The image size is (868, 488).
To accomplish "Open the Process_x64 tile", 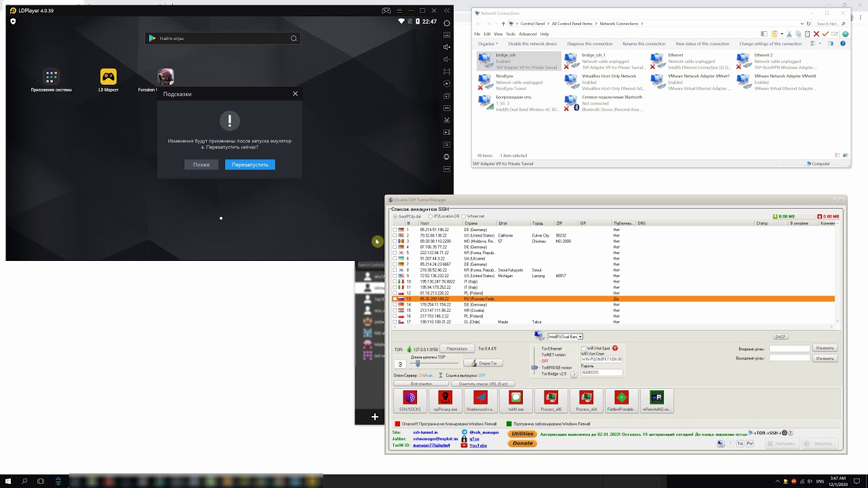I will coord(586,401).
